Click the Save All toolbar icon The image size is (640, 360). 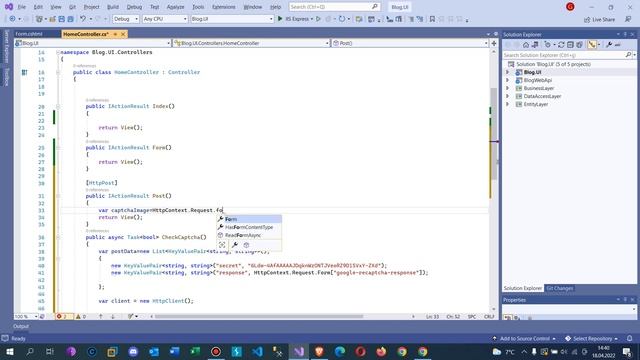coord(70,19)
